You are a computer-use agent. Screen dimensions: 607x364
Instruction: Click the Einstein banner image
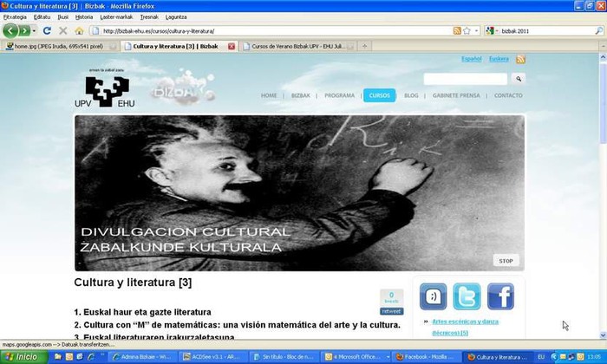coord(300,193)
